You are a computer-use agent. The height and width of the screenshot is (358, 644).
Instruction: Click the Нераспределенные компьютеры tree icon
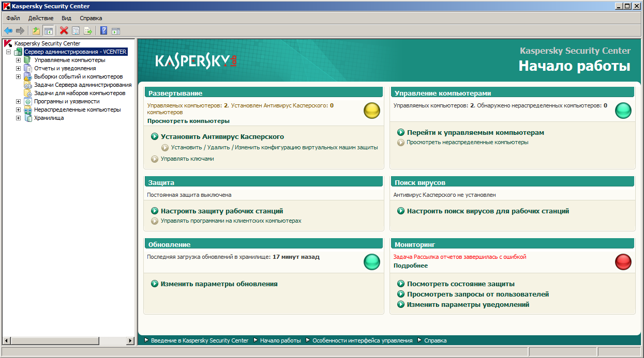(x=27, y=110)
